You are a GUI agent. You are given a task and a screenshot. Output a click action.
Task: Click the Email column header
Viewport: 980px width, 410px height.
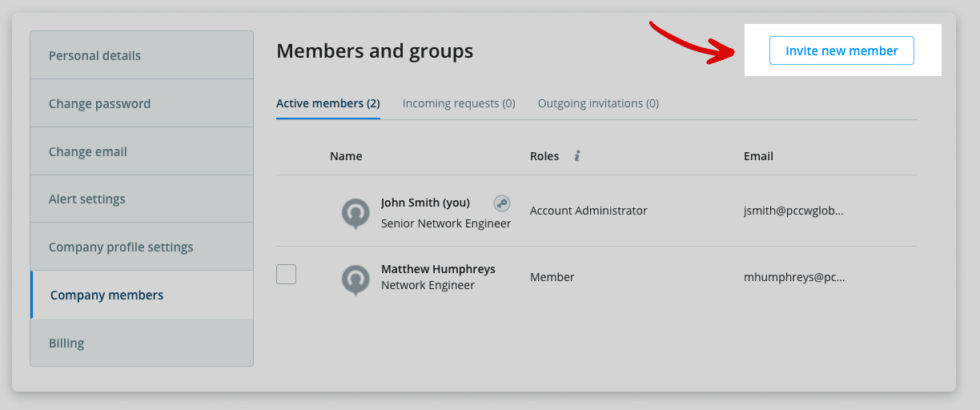pyautogui.click(x=758, y=156)
